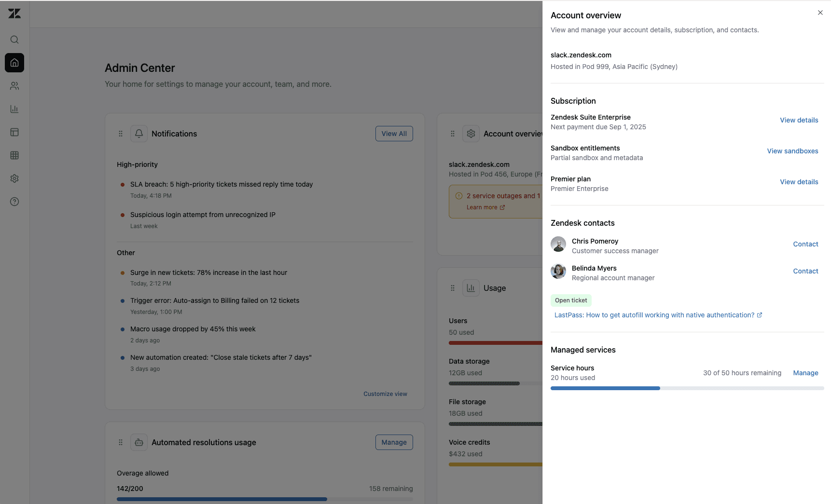Screen dimensions: 831x504
Task: Click the service outages warning icon
Action: (459, 196)
